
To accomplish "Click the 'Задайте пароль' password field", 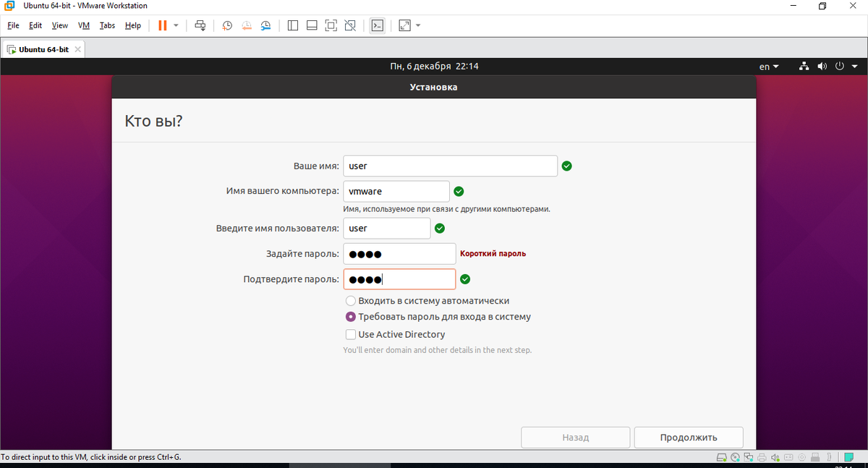I will [x=399, y=254].
